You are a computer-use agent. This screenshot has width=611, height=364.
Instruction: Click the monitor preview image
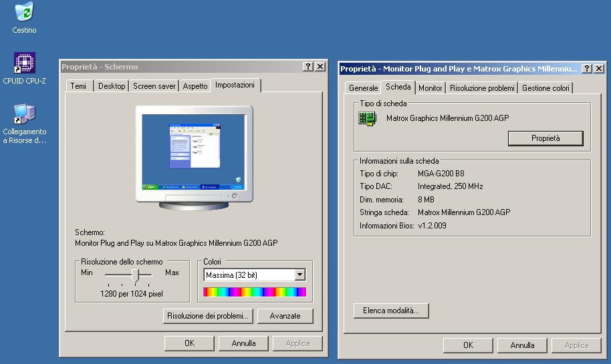194,157
